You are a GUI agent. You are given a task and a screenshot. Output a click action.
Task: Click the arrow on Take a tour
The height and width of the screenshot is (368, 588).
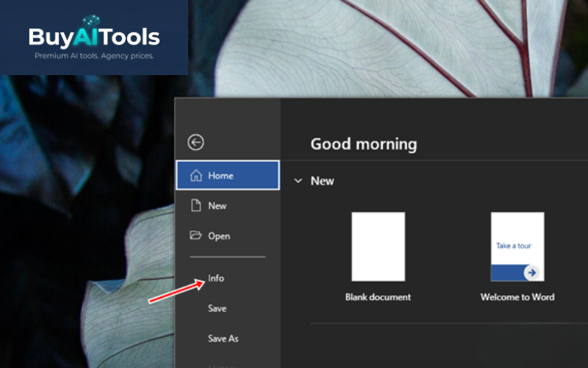[531, 272]
